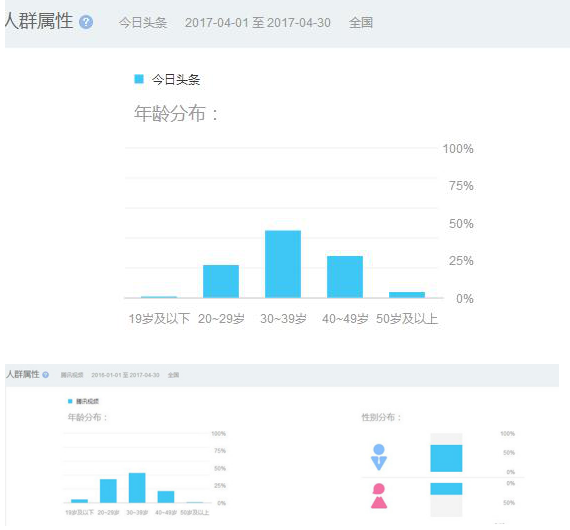Click the 50% axis label in top chart

pos(461,224)
